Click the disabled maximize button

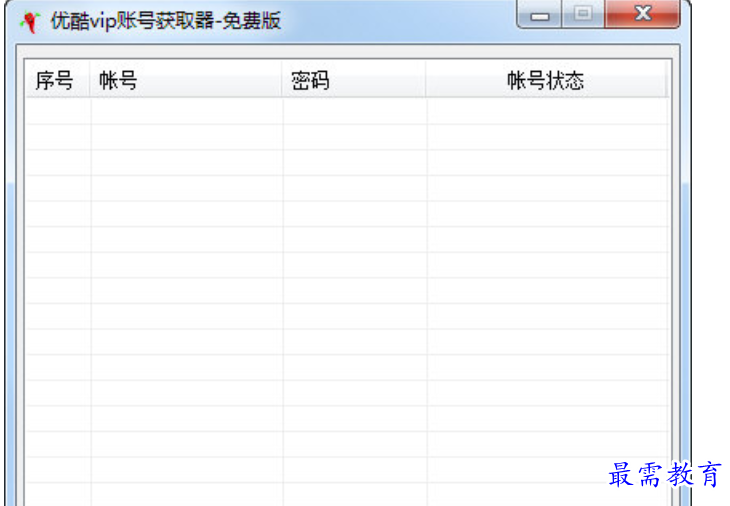pos(583,14)
